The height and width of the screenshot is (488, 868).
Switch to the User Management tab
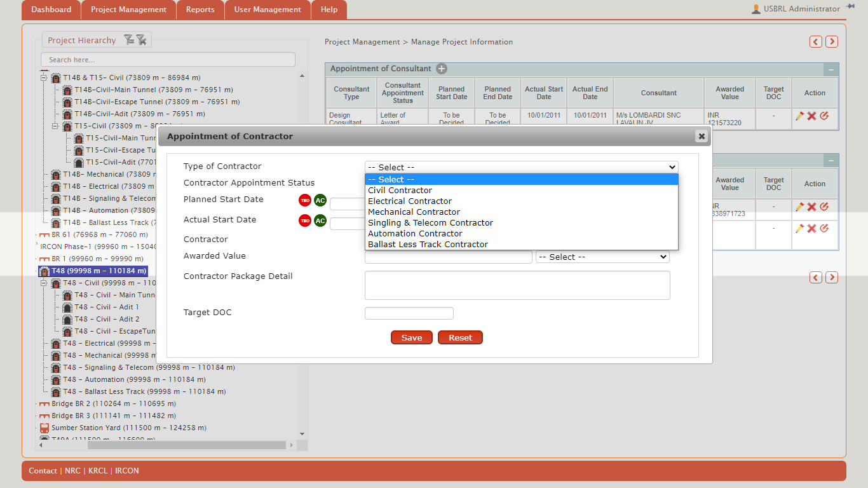268,10
